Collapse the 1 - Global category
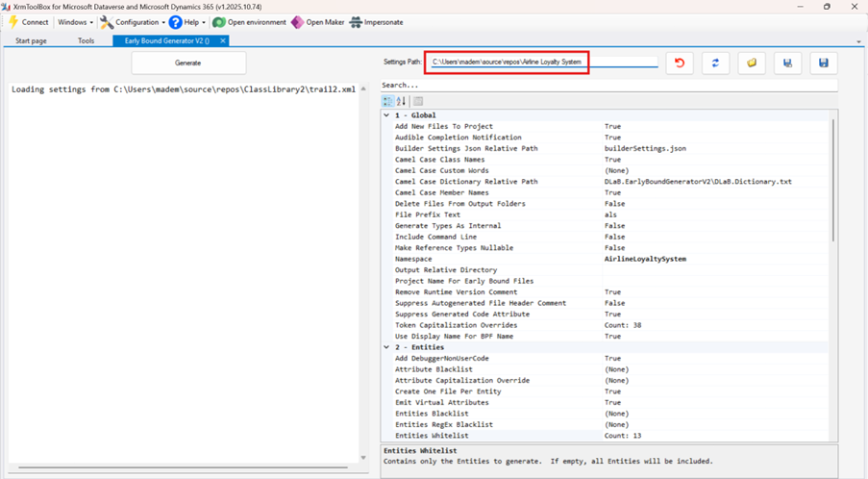Screen dimensions: 868x479 [x=387, y=115]
